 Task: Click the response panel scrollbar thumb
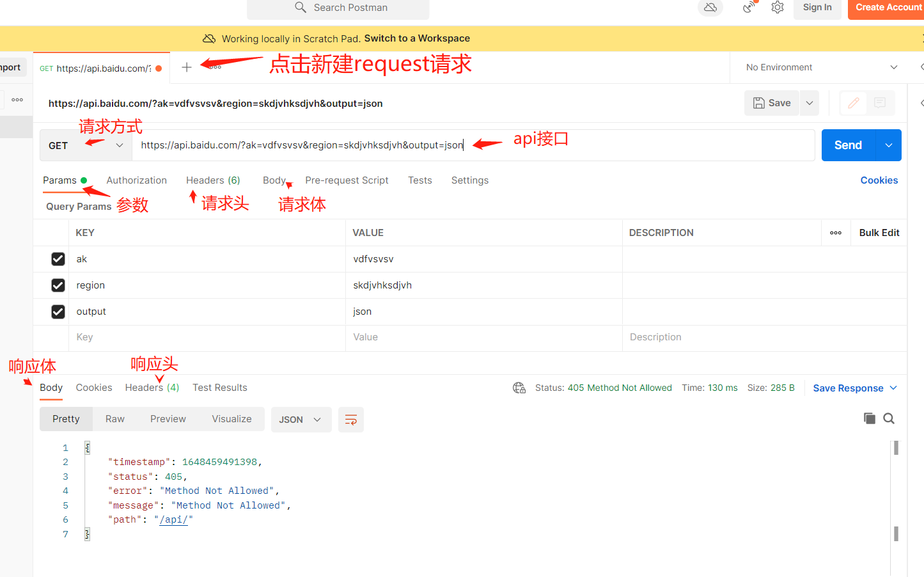(896, 448)
